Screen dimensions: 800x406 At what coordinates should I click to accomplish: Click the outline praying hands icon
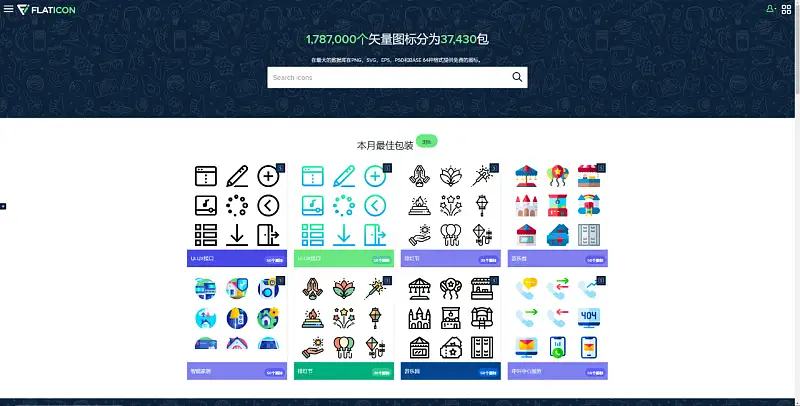419,176
